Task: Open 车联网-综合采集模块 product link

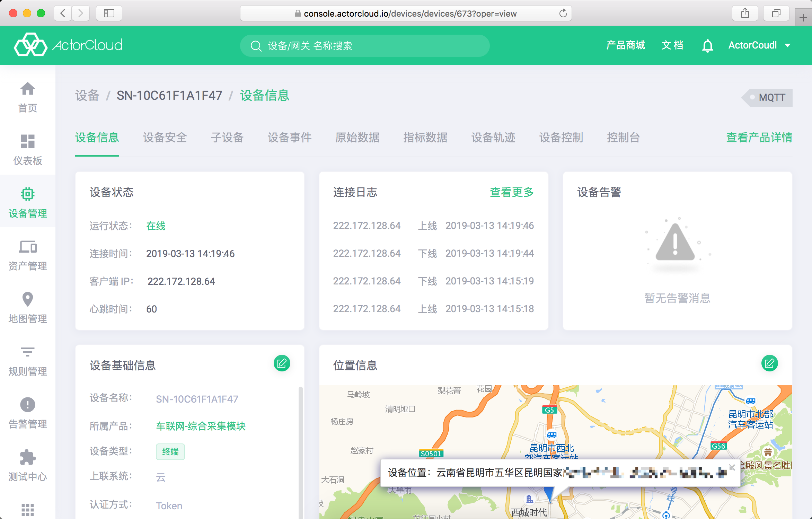Action: pyautogui.click(x=201, y=426)
